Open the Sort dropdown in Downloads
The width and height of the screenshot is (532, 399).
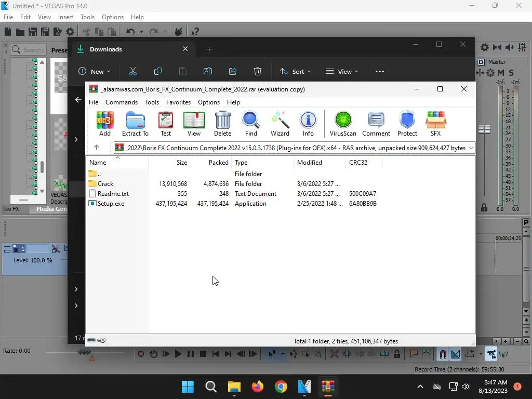295,71
